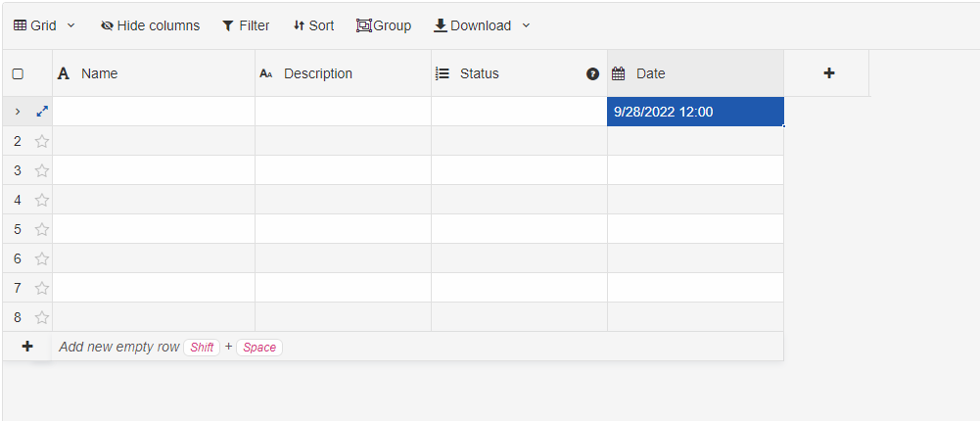Open the Grid view dropdown

pyautogui.click(x=44, y=25)
